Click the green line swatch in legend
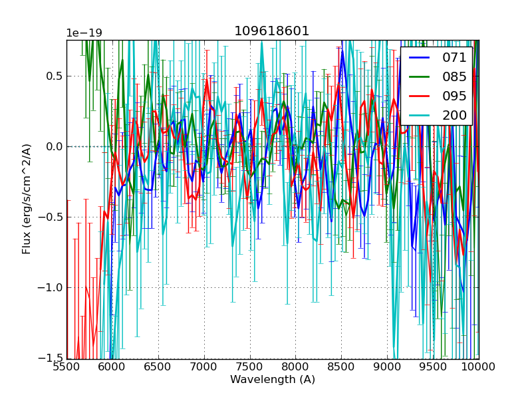The image size is (532, 399). pyautogui.click(x=420, y=76)
